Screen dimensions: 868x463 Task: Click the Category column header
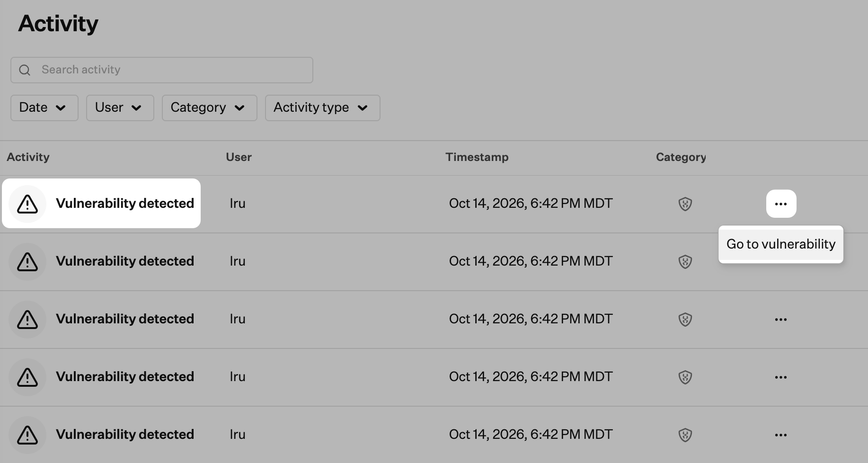681,157
